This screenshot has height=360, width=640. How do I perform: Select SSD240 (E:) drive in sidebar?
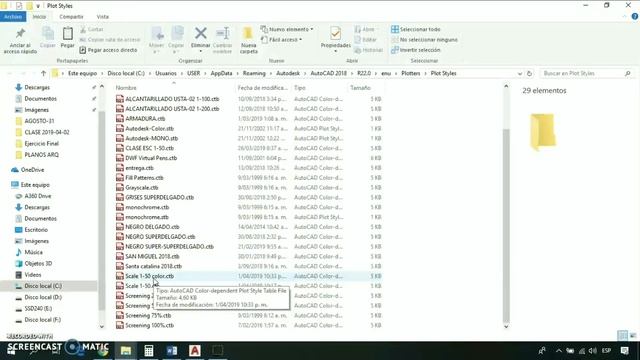point(38,309)
